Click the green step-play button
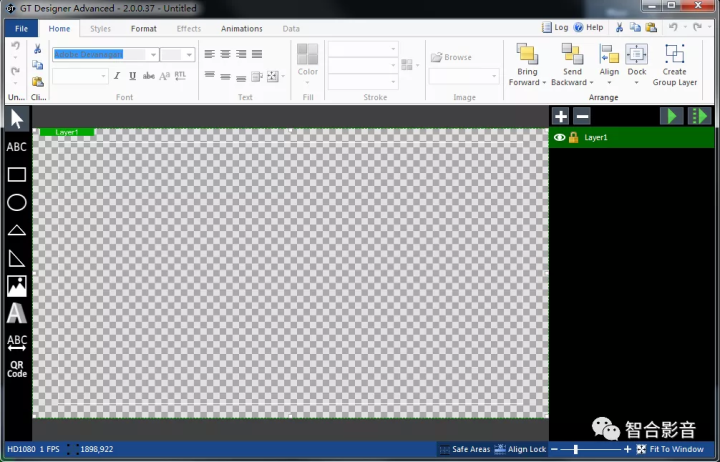 point(699,116)
